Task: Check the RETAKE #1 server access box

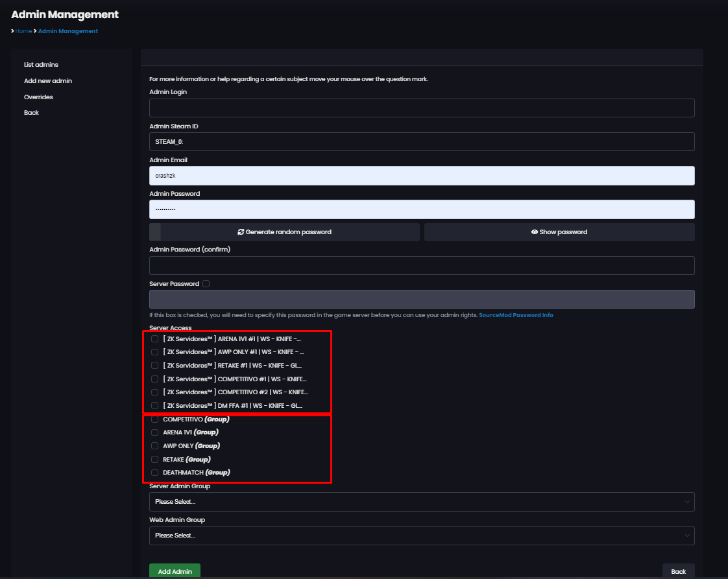Action: coord(154,365)
